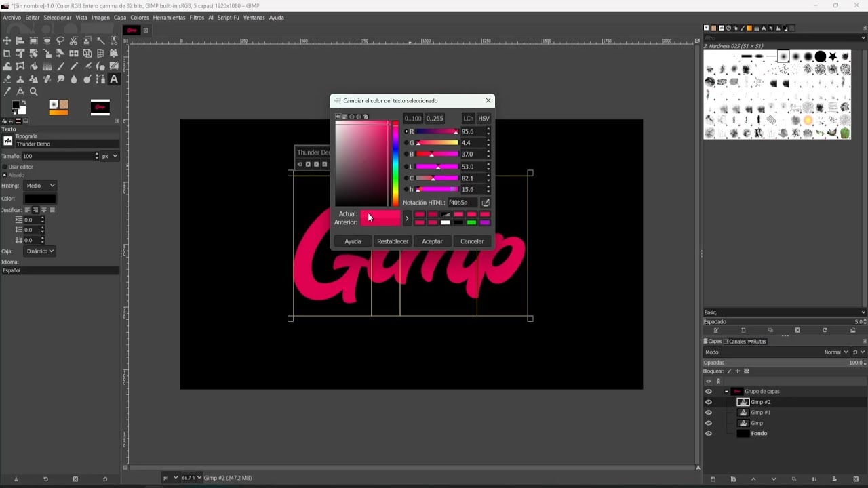Switch to the Rutas tab

(x=757, y=342)
